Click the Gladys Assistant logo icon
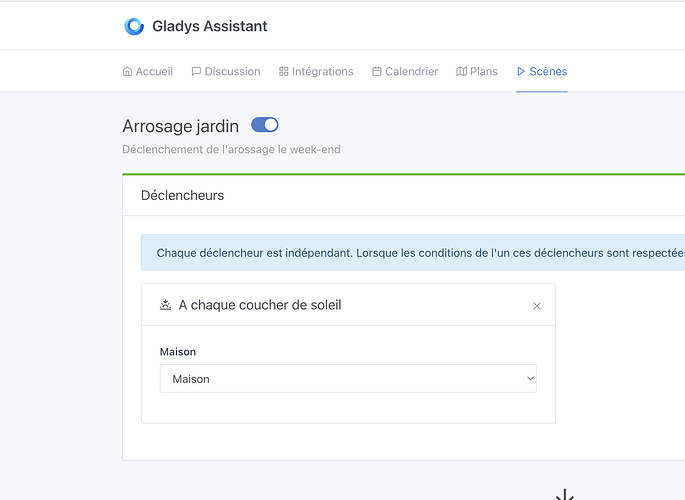 [134, 26]
